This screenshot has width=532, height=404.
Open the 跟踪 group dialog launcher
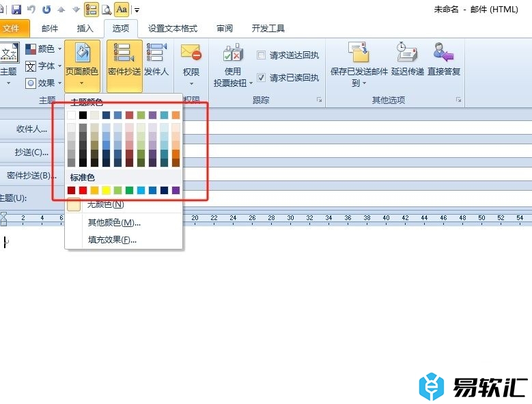click(319, 100)
